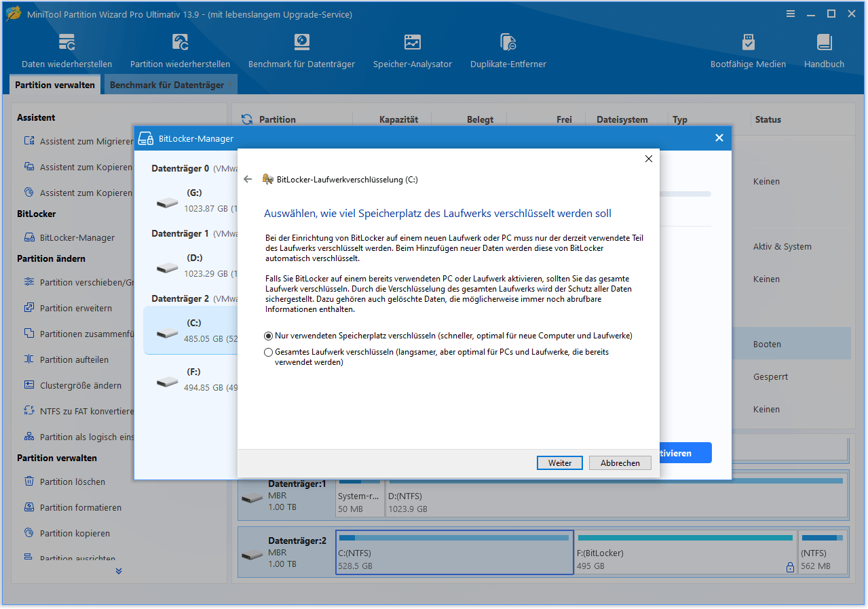Select drive D: icon in BitLocker-Manager
The width and height of the screenshot is (868, 609).
pyautogui.click(x=167, y=268)
